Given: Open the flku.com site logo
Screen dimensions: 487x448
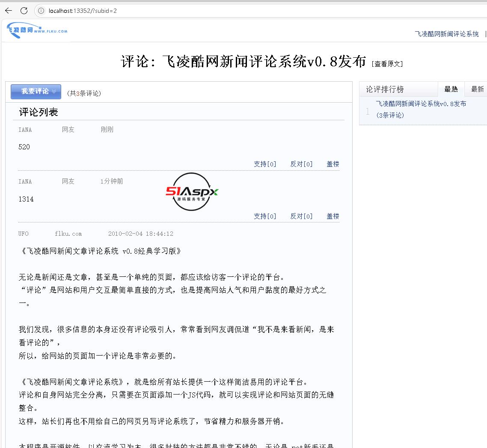Looking at the screenshot, I should [x=37, y=30].
